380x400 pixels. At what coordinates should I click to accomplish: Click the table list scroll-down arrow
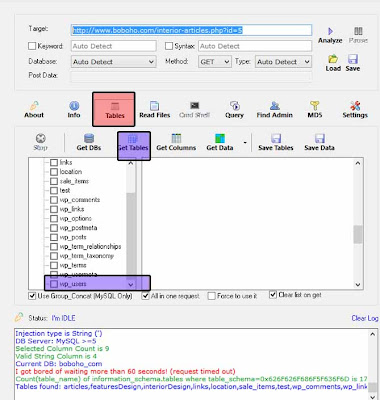click(x=131, y=285)
